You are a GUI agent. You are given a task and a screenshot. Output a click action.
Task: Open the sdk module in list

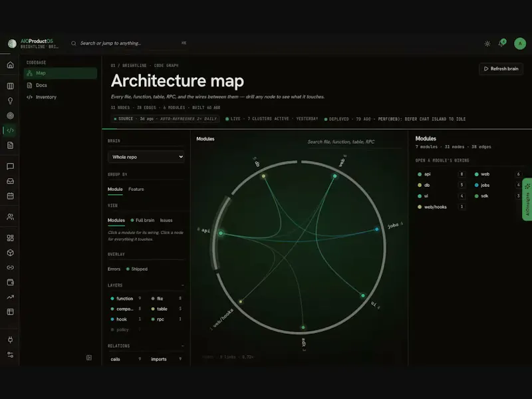pos(497,196)
